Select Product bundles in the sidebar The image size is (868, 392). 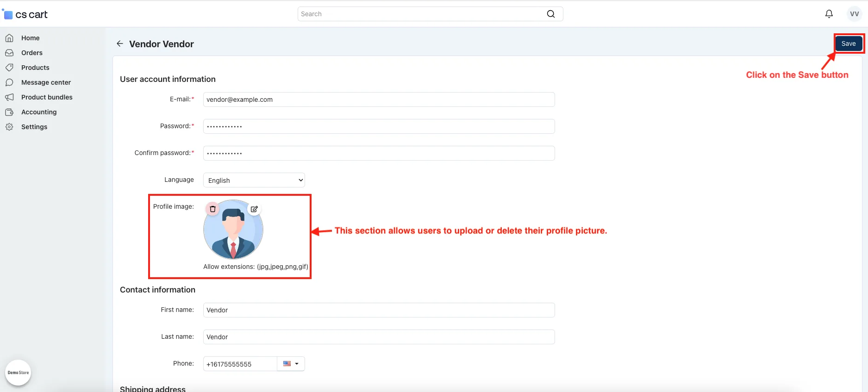[47, 97]
